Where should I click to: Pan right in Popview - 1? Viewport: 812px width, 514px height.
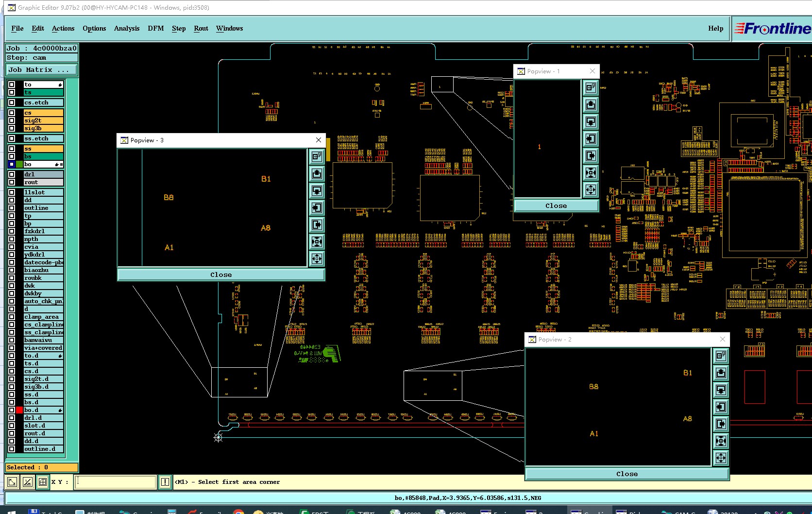pos(591,155)
